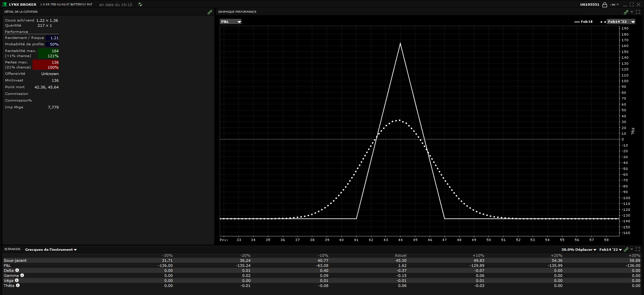Viewport: 644px width, 295px height.
Task: Click the -20% scenario column header
Action: coord(245,255)
